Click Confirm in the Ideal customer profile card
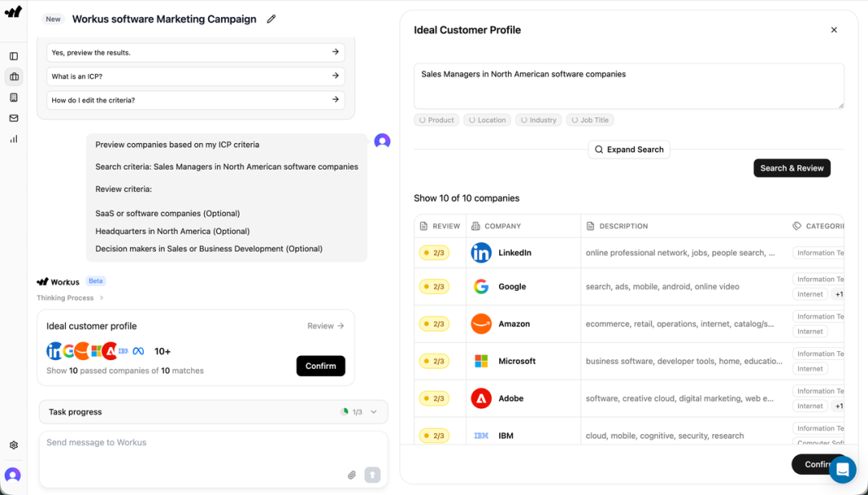Screen dimensions: 868x495 click(x=321, y=366)
